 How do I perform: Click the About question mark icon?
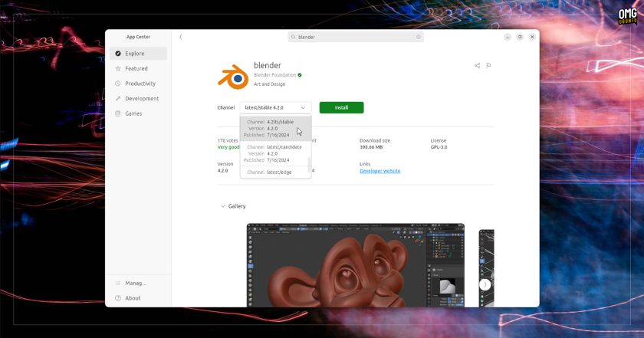[x=118, y=298]
